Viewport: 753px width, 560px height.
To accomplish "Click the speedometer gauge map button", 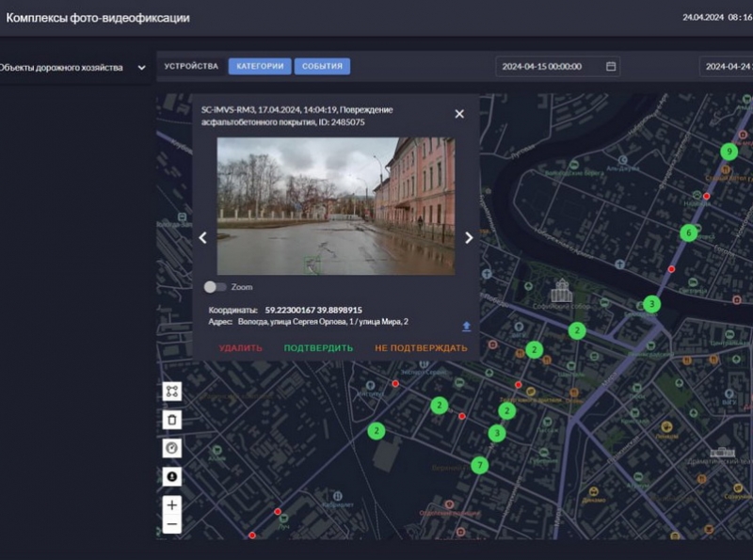I will point(171,448).
